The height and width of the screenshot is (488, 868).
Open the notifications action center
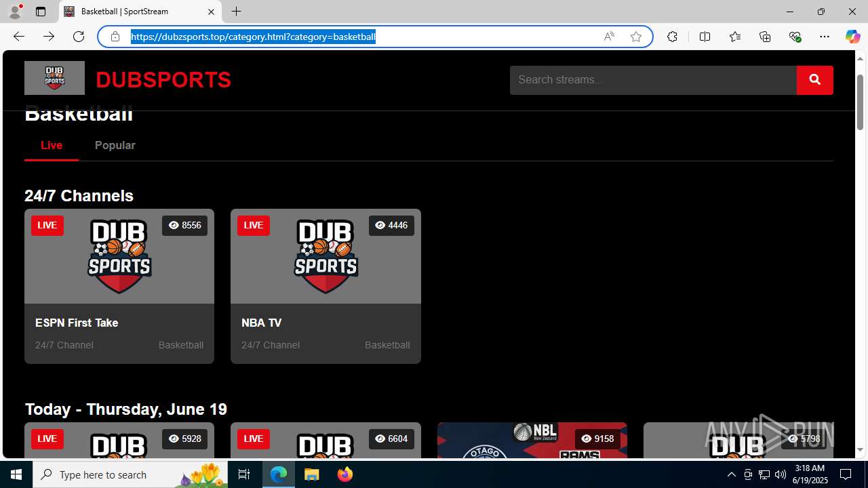coord(846,474)
